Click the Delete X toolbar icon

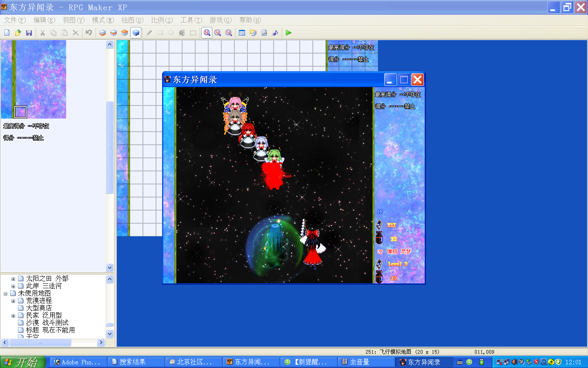click(x=76, y=33)
